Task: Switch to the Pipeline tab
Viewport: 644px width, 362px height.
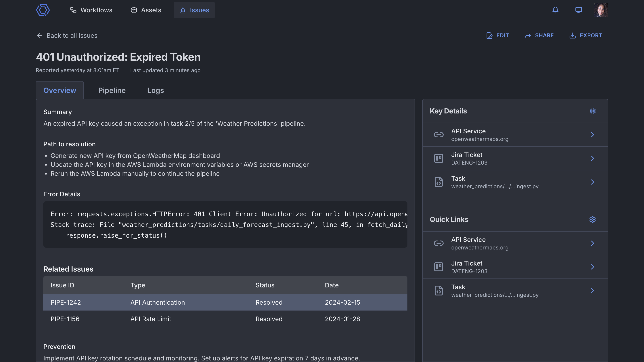Action: coord(112,90)
